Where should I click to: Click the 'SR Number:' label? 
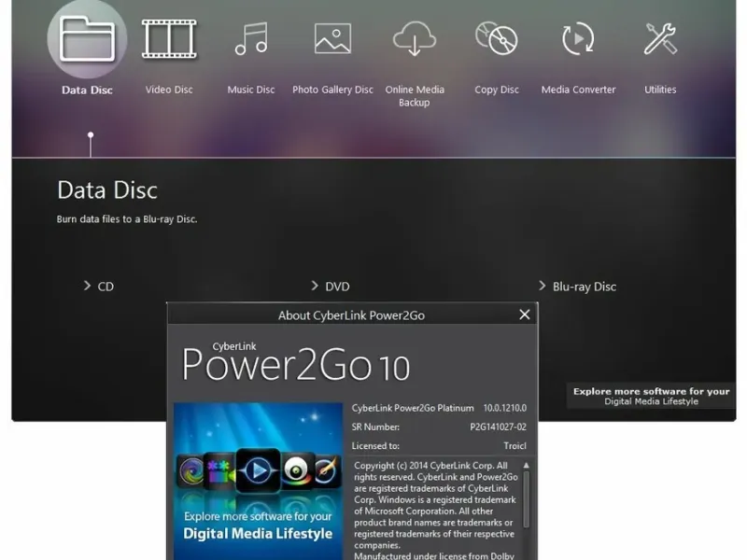(x=375, y=427)
